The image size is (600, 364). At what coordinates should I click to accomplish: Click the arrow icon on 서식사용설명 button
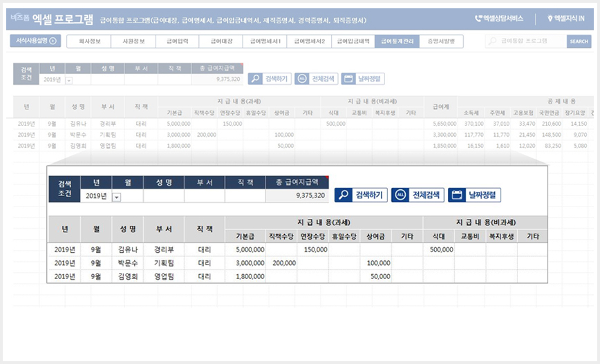pyautogui.click(x=53, y=41)
